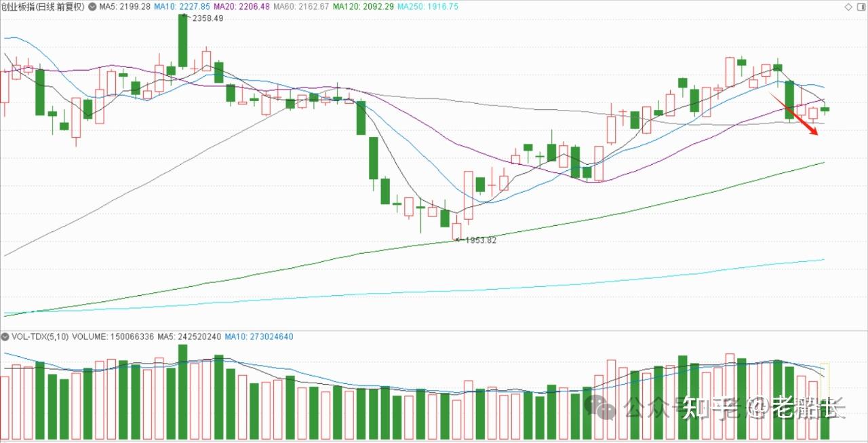Image resolution: width=868 pixels, height=443 pixels.
Task: Click the tall green candle at the 2358.49 peak
Action: pos(182,41)
